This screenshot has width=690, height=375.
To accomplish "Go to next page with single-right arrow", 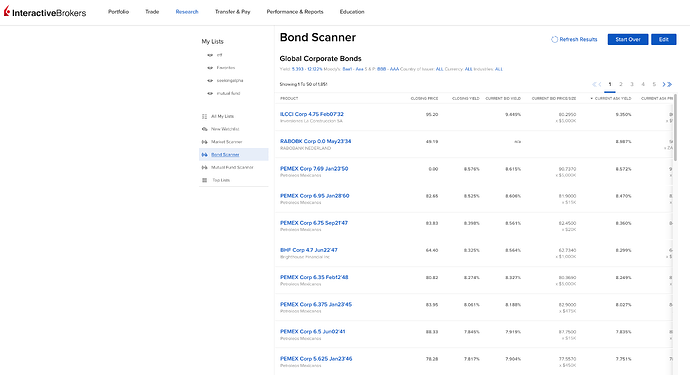I will click(664, 85).
